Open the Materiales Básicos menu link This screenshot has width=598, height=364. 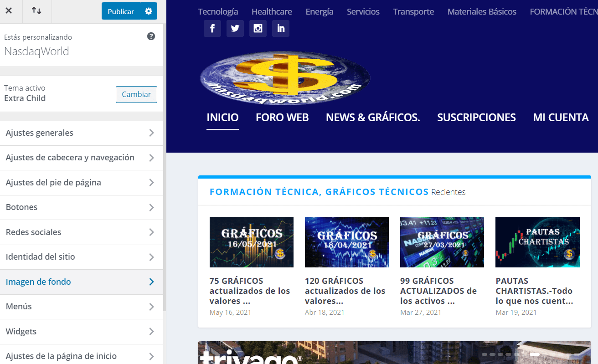482,12
